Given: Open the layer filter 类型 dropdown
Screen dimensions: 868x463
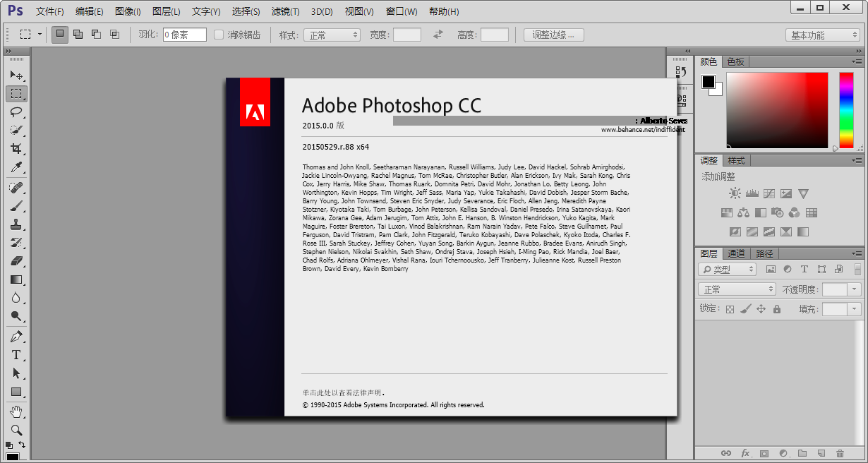Looking at the screenshot, I should click(727, 269).
